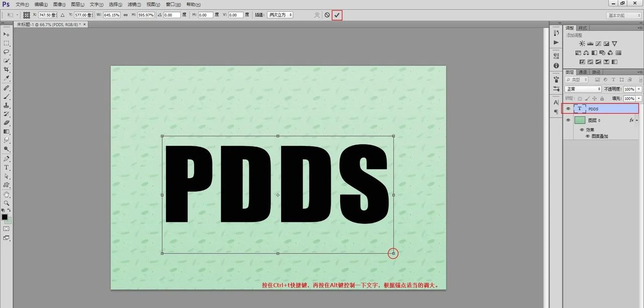Screen dimensions: 644x308
Task: Pick the Horizontal Type tool
Action: [7, 167]
